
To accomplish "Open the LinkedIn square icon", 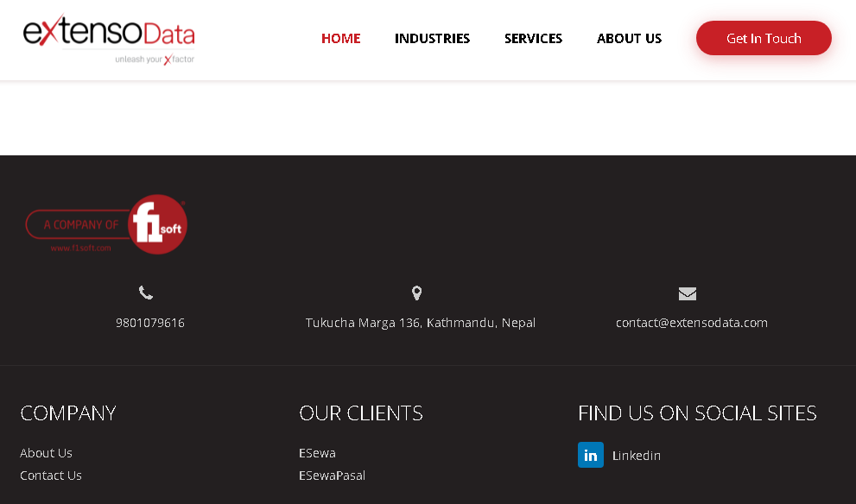I will coord(591,455).
